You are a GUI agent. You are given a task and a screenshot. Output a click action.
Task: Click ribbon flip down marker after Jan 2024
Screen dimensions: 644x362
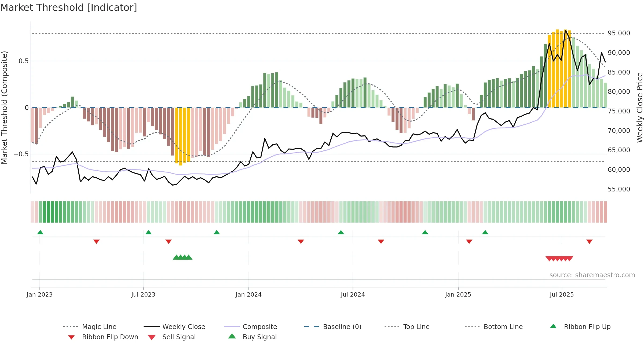pyautogui.click(x=301, y=241)
